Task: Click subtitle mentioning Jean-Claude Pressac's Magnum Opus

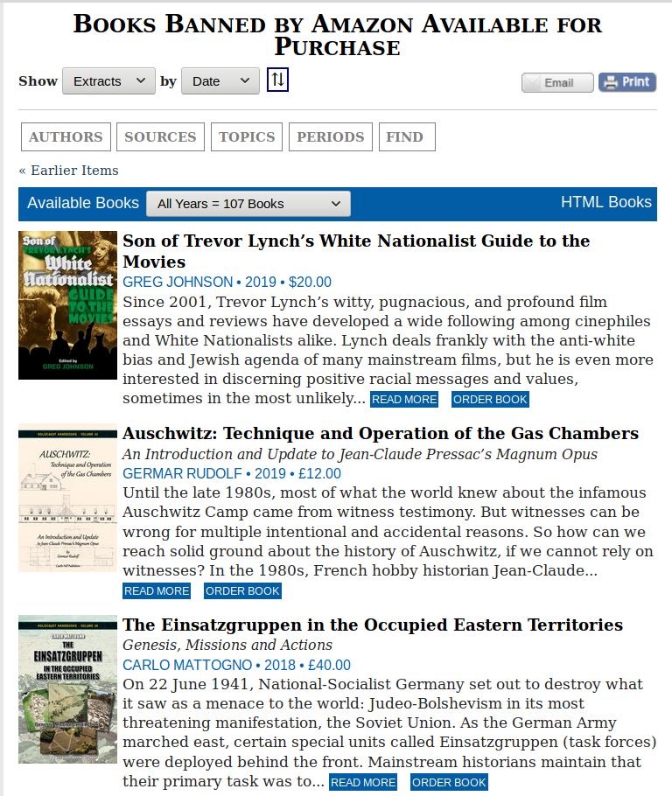Action: (x=360, y=454)
